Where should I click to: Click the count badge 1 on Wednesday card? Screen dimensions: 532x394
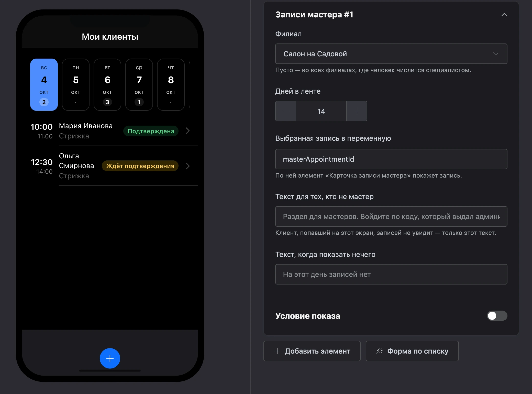pos(139,102)
